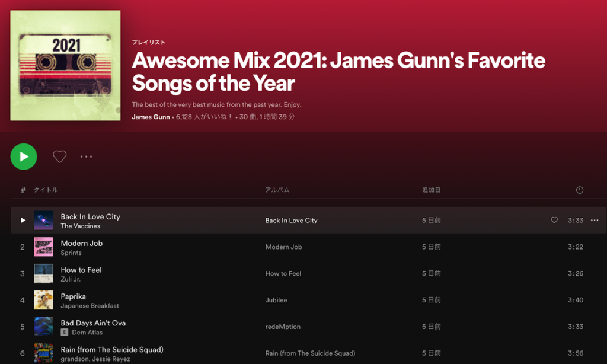Sort tracks by アルバム column header
The width and height of the screenshot is (607, 364).
coord(277,190)
